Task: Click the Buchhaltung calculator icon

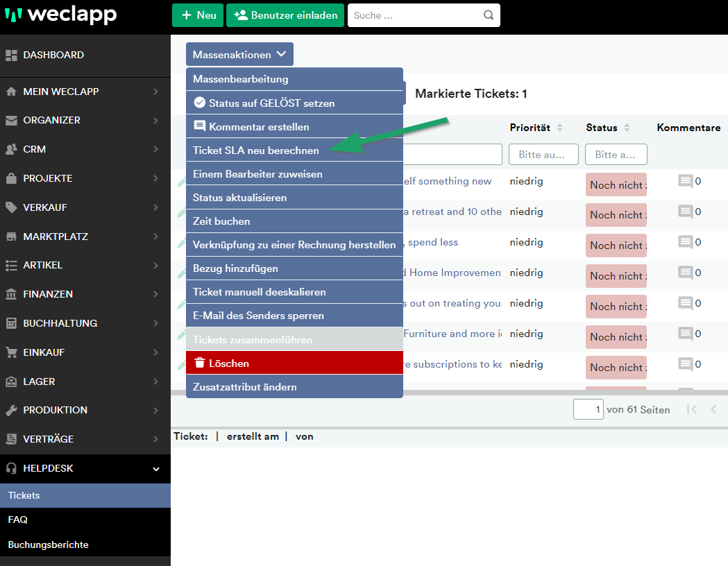Action: pyautogui.click(x=11, y=323)
